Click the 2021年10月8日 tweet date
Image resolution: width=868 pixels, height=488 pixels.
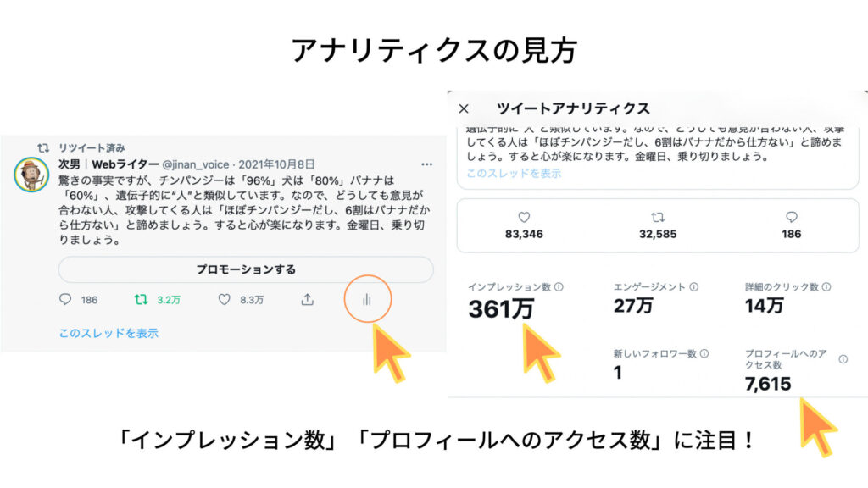click(x=277, y=164)
